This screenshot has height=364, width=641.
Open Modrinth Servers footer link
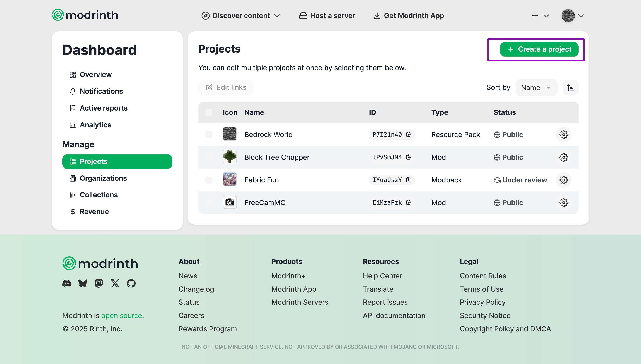300,303
